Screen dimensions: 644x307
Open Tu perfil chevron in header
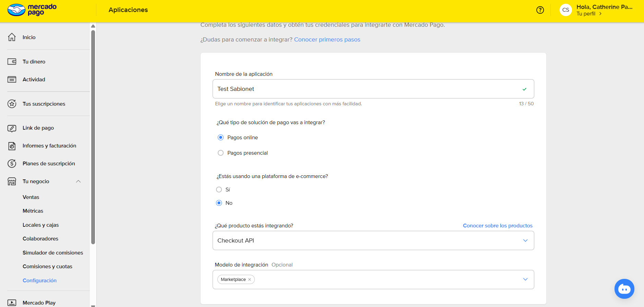(x=600, y=14)
